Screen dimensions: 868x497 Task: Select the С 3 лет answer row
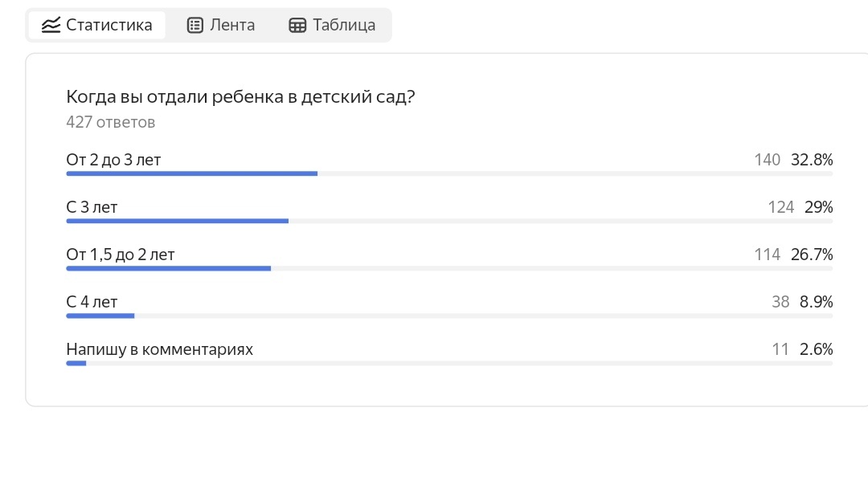pyautogui.click(x=92, y=207)
